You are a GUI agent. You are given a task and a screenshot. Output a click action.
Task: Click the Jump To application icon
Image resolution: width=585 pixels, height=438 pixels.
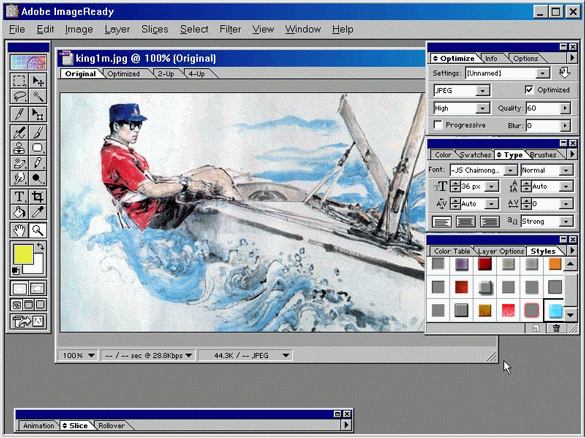[28, 321]
